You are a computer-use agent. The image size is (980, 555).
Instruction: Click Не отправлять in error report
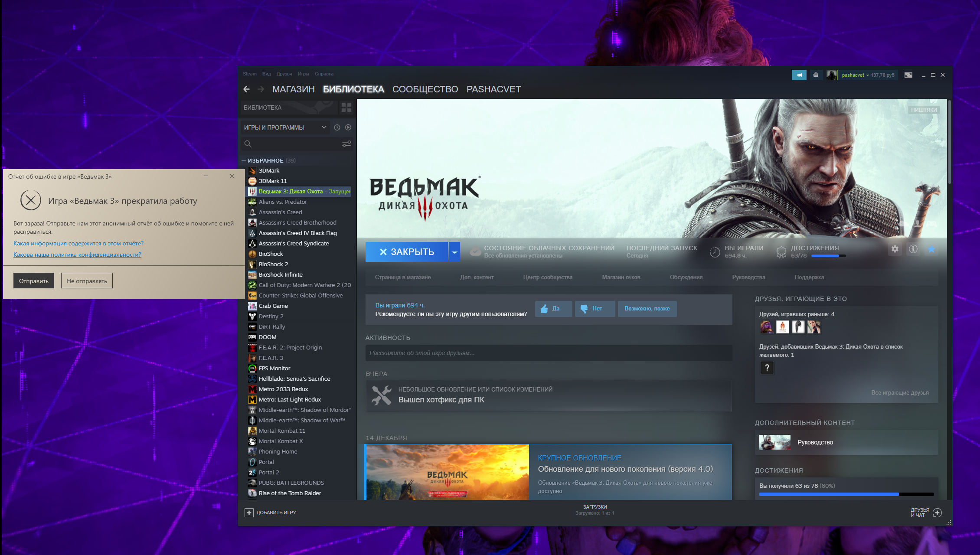pyautogui.click(x=87, y=281)
